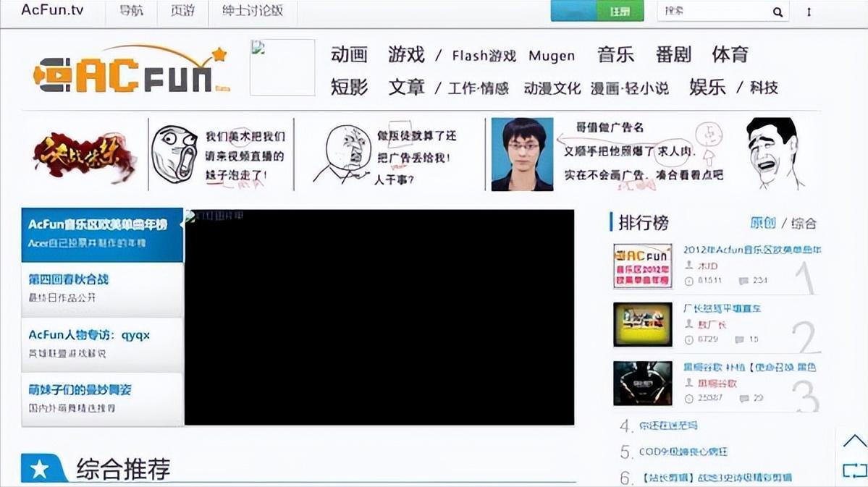Open the options icon right of search
The image size is (868, 487).
click(x=809, y=12)
